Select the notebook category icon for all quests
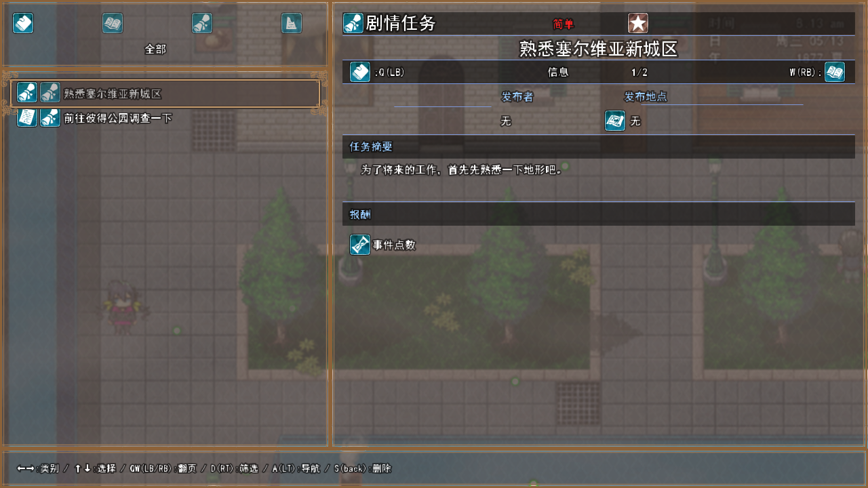The height and width of the screenshot is (488, 868). click(x=23, y=23)
